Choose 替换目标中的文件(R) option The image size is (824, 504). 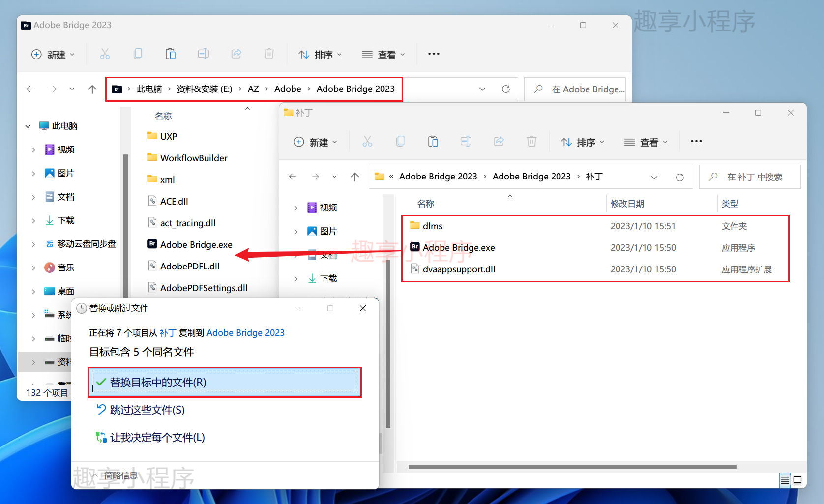click(225, 382)
